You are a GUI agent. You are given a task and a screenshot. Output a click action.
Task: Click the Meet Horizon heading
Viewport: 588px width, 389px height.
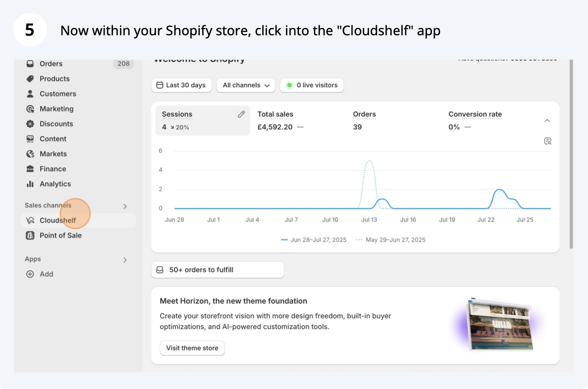(x=233, y=301)
